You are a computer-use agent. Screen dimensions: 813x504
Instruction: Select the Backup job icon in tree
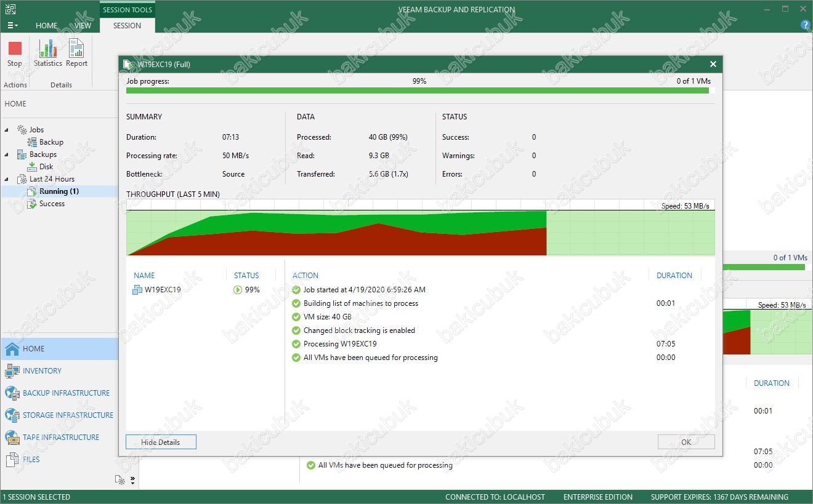pos(32,142)
